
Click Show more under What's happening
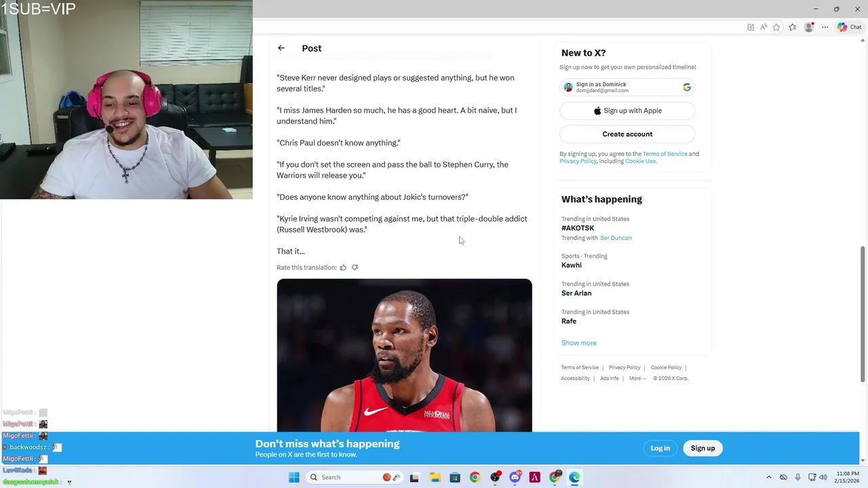[x=578, y=343]
